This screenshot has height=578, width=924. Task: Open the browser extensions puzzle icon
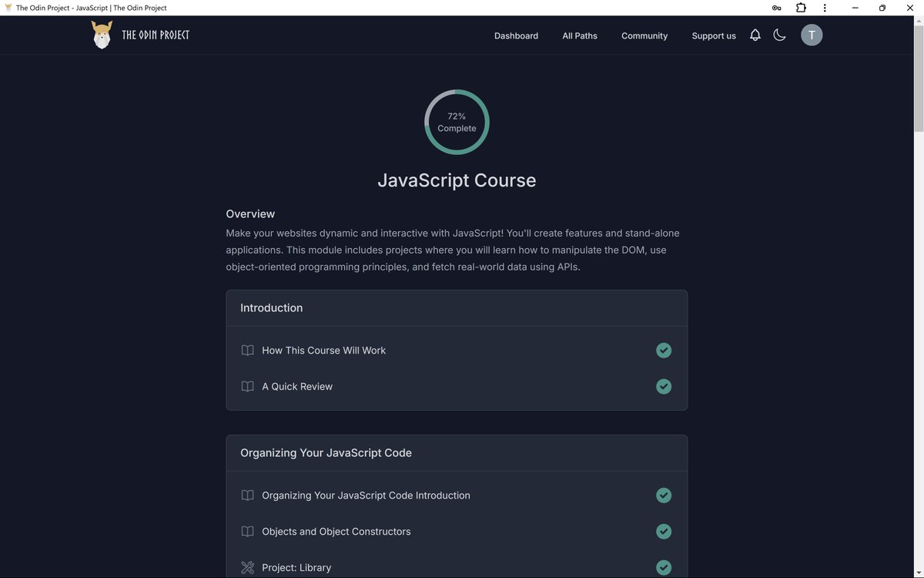click(801, 8)
